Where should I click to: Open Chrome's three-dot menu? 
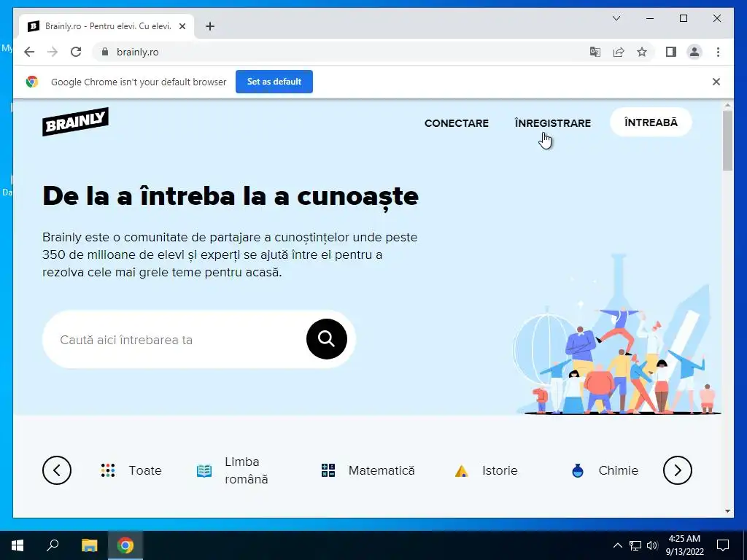click(x=718, y=52)
